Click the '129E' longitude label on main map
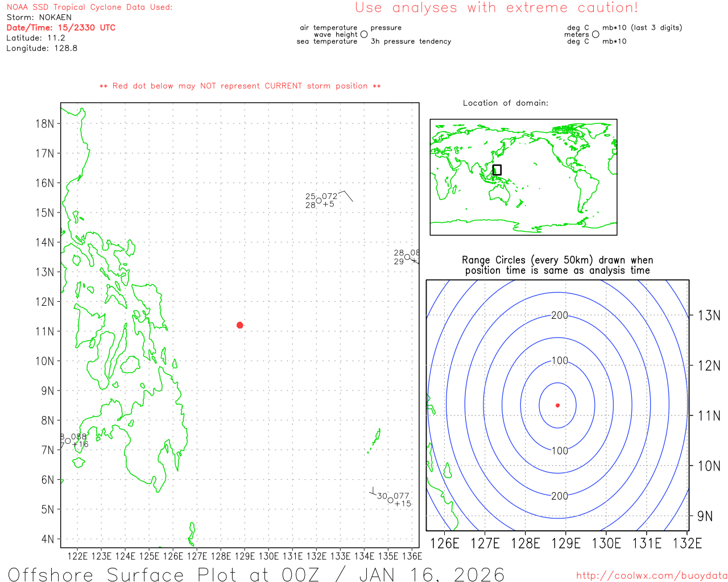Screen dimensions: 728x582 pyautogui.click(x=245, y=556)
